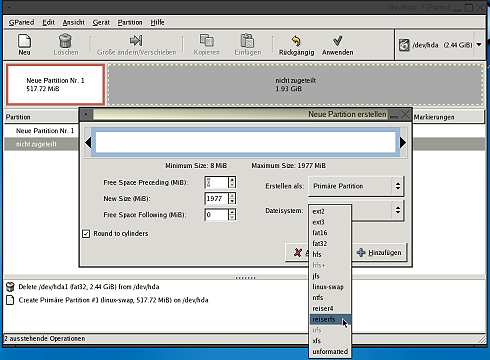Open the Erstellen als Primäre Partition dropdown
The width and height of the screenshot is (490, 360).
pyautogui.click(x=356, y=186)
